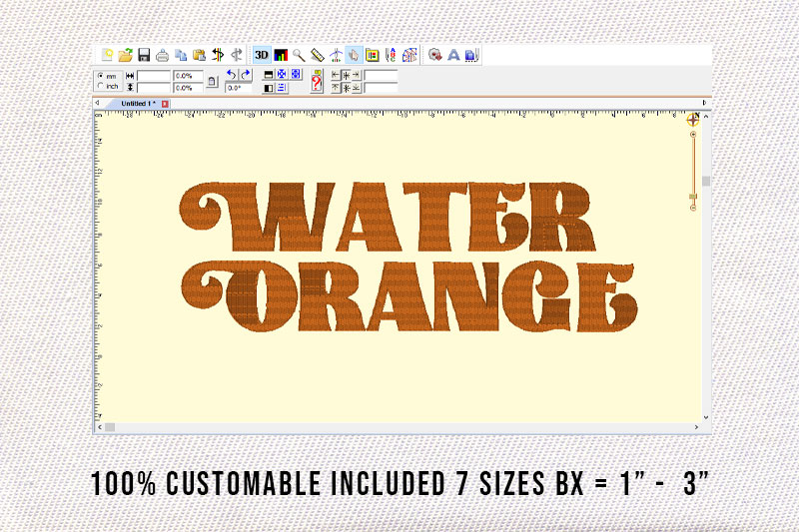The image size is (799, 532).
Task: Click the zoom-out bottom of slider
Action: coord(693,208)
